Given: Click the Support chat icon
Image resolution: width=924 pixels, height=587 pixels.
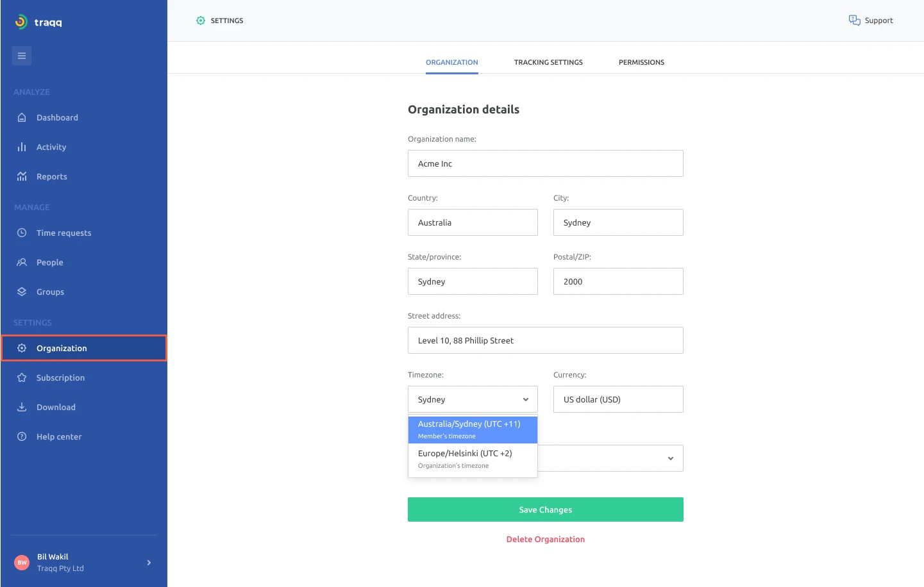Looking at the screenshot, I should (x=855, y=21).
